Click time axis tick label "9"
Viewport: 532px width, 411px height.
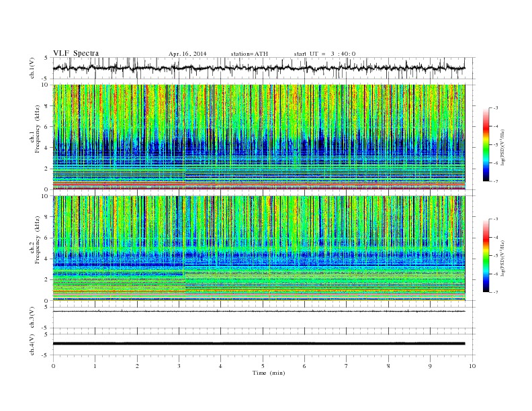tap(430, 366)
